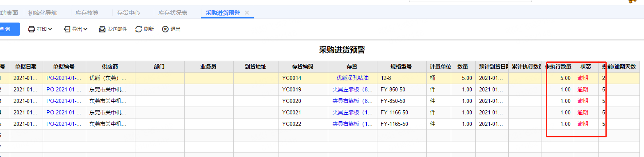Click the 发送邮件 label
644x157 pixels.
pyautogui.click(x=117, y=29)
